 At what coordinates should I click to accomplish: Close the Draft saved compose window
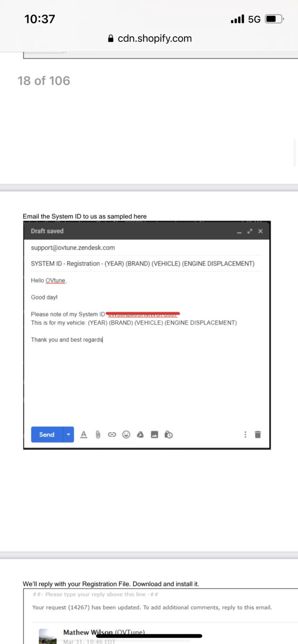260,231
